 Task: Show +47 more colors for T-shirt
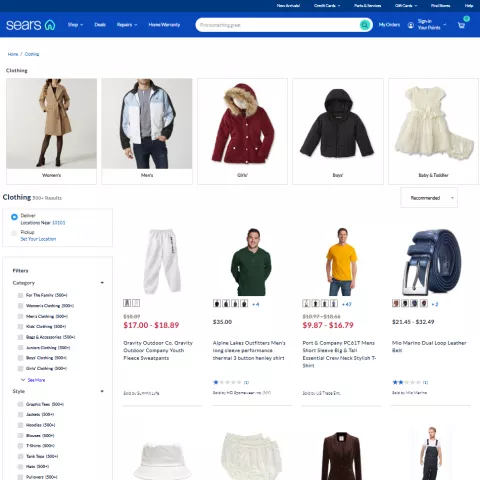click(x=347, y=304)
